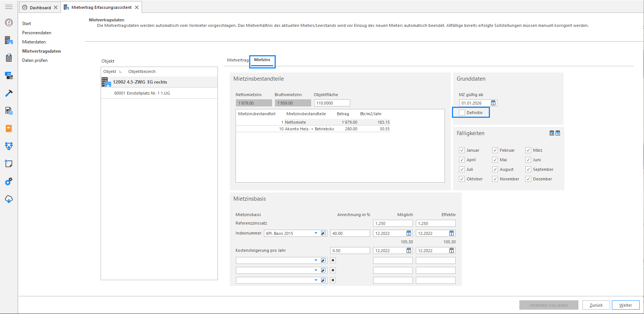The width and height of the screenshot is (644, 314).
Task: Open the sticky note icon in sidebar
Action: pyautogui.click(x=9, y=164)
